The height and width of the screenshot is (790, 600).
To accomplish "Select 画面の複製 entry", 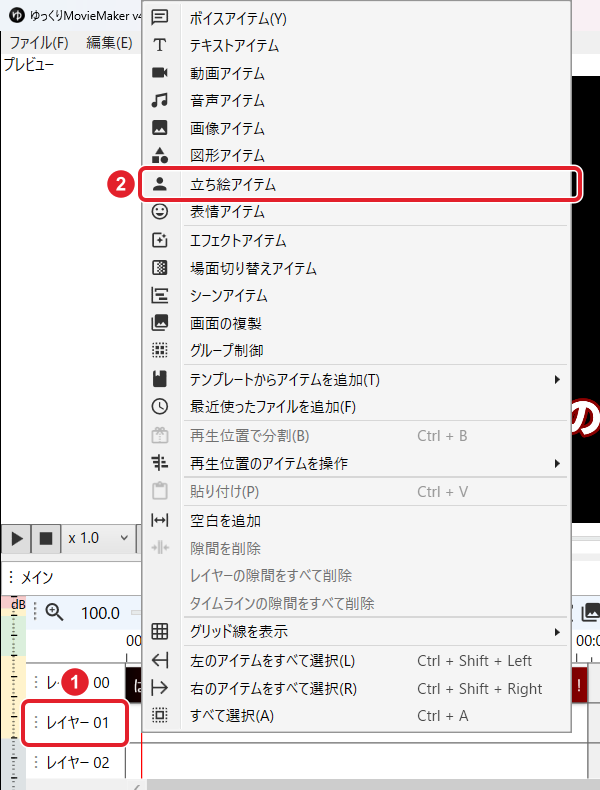I will point(356,323).
